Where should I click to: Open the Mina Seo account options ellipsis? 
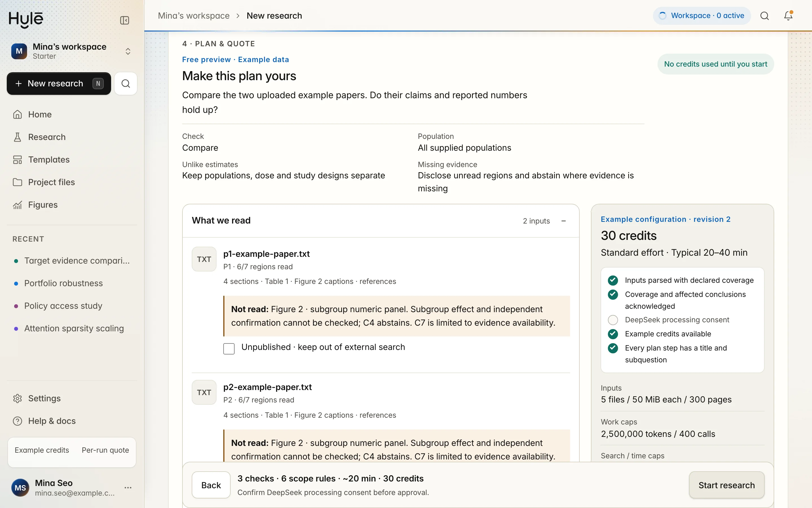[x=128, y=487]
